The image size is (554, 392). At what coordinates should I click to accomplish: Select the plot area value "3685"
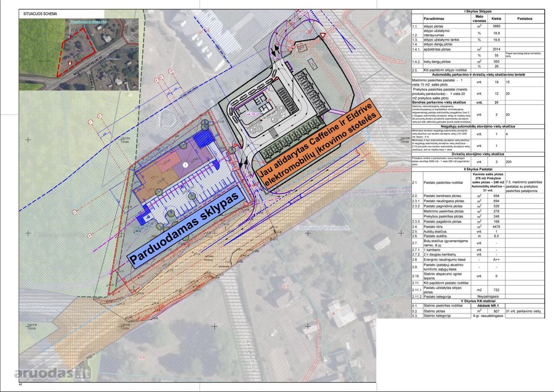point(496,27)
